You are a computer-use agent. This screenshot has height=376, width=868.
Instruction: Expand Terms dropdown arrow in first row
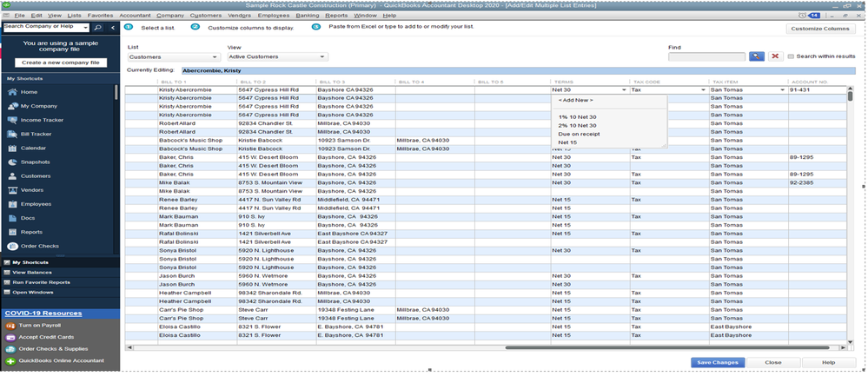pyautogui.click(x=624, y=89)
